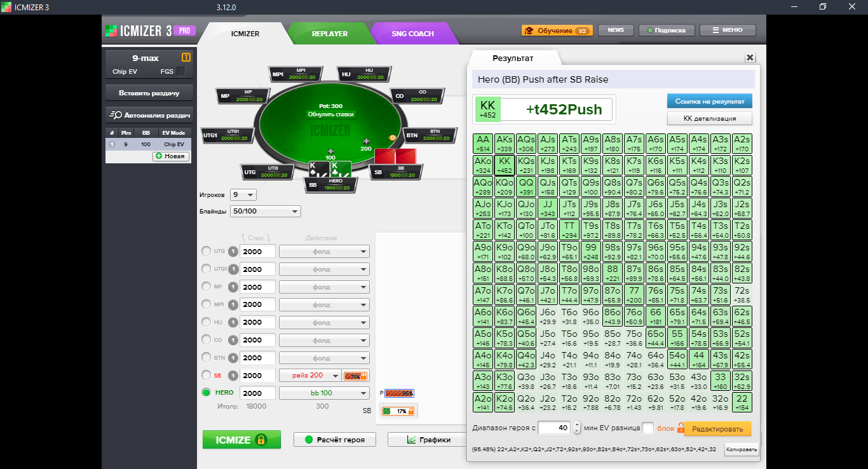Switch to the SNG COACH tab
868x469 pixels.
pyautogui.click(x=412, y=34)
